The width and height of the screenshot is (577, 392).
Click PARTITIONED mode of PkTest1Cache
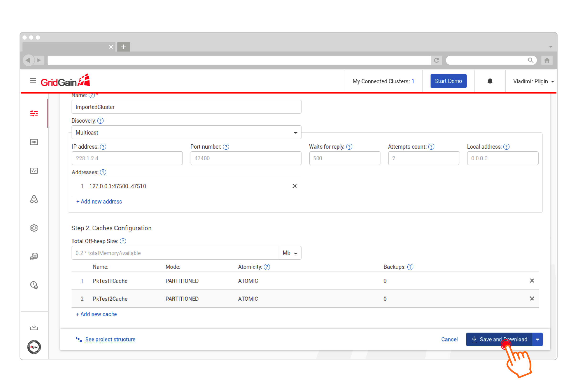coord(182,281)
